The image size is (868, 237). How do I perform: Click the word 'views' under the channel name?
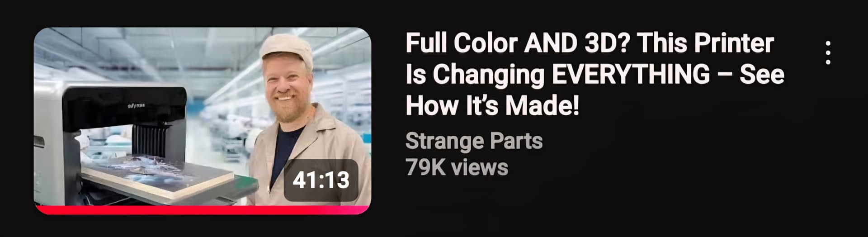click(480, 167)
